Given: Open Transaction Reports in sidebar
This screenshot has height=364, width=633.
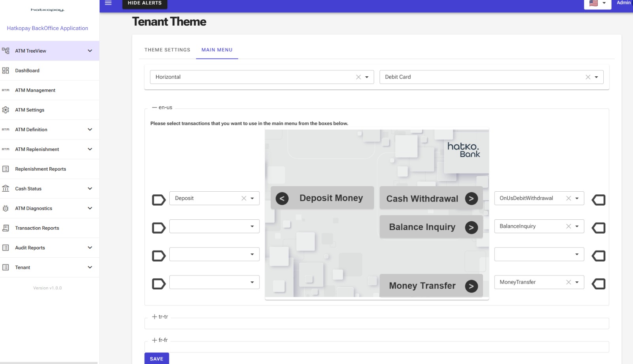Looking at the screenshot, I should click(37, 228).
